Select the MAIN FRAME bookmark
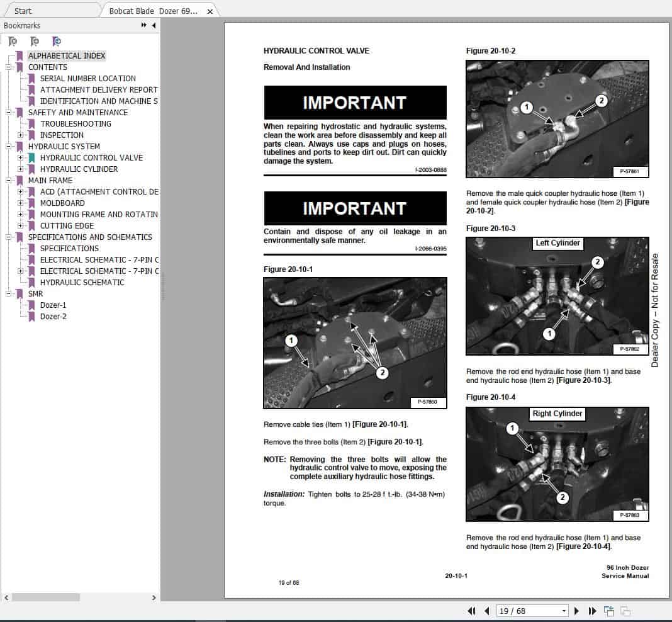This screenshot has width=672, height=622. [50, 181]
